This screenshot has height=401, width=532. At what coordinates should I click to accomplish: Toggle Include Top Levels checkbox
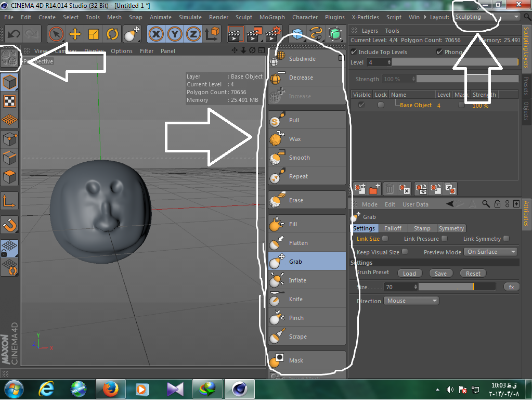point(354,52)
